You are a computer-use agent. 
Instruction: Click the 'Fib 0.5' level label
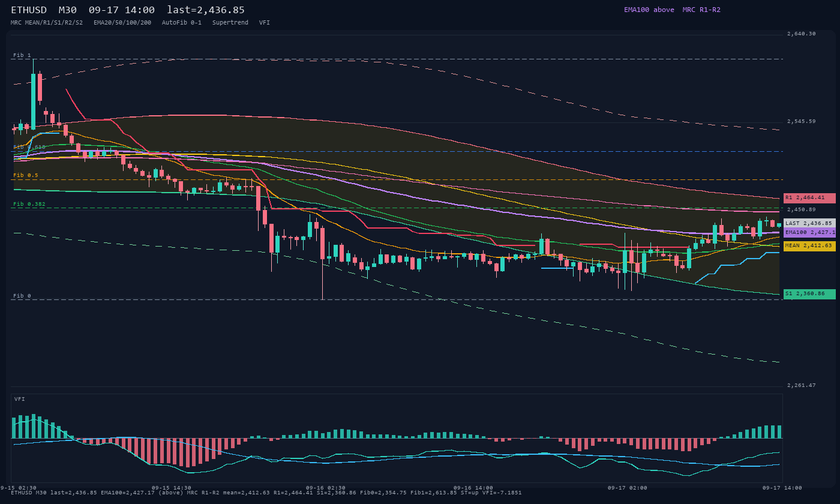26,175
